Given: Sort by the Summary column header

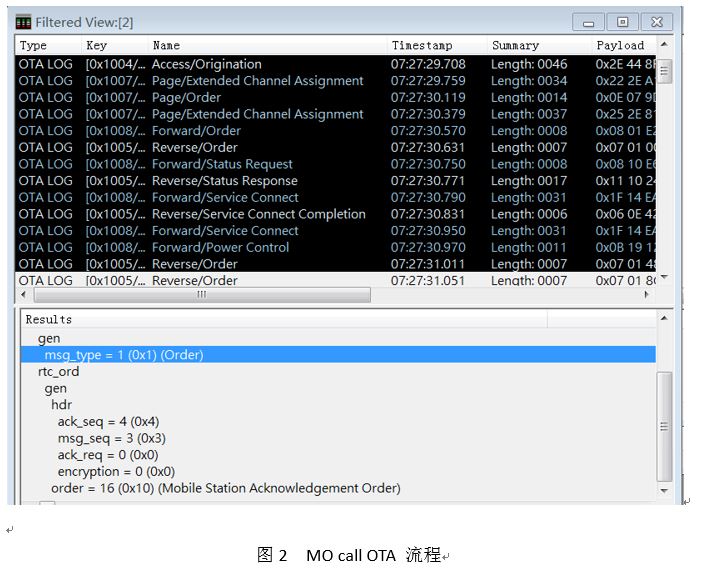Looking at the screenshot, I should point(539,45).
